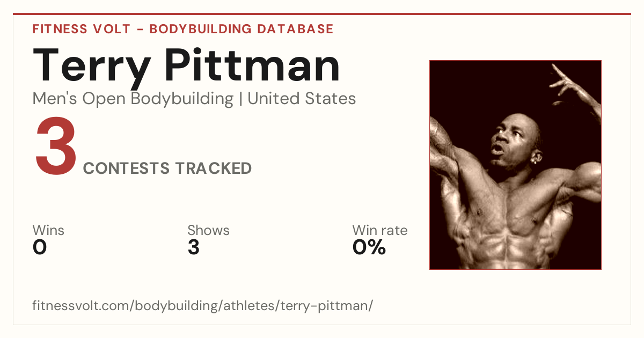Click the red top border line

click(322, 14)
